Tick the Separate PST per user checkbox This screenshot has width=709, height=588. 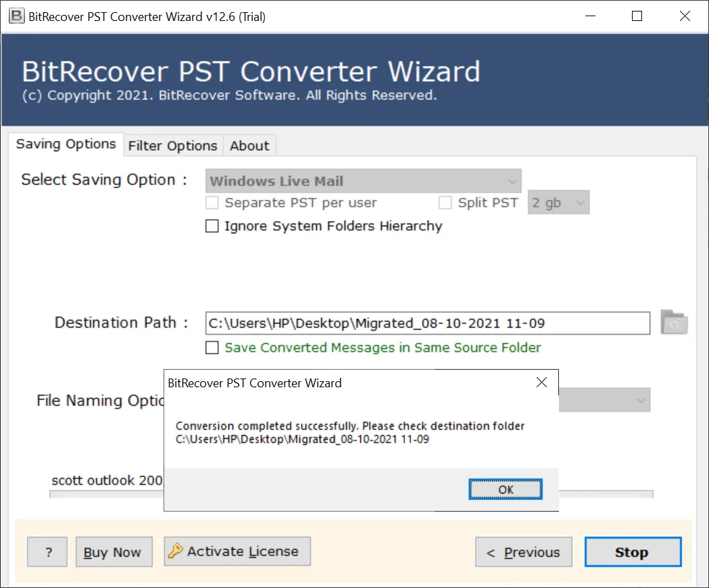pos(212,203)
